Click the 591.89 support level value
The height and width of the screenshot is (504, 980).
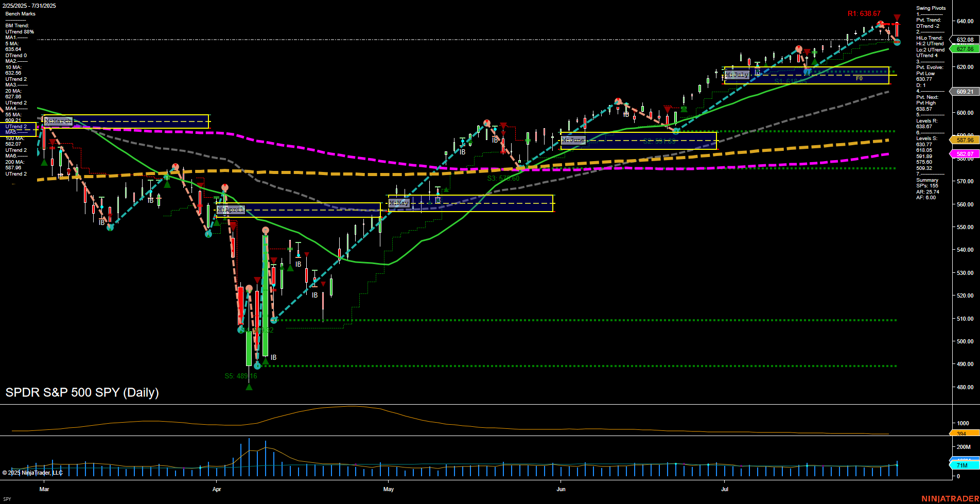click(x=924, y=157)
